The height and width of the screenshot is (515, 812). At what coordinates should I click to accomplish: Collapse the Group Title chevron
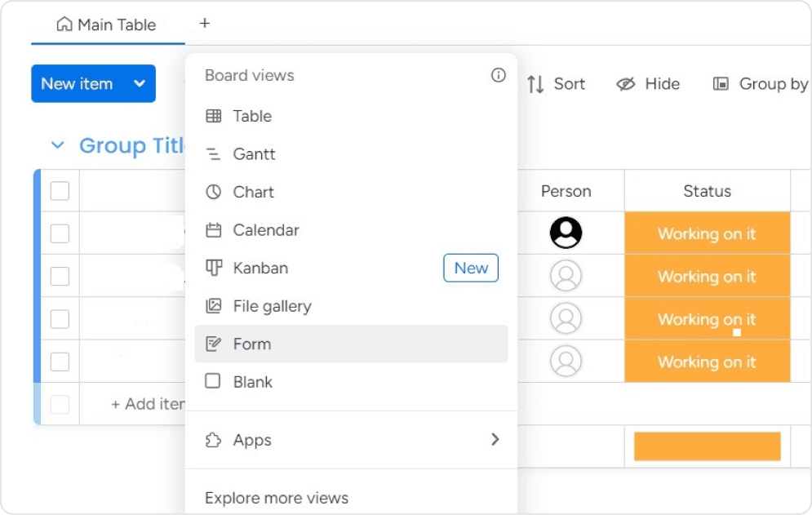56,145
